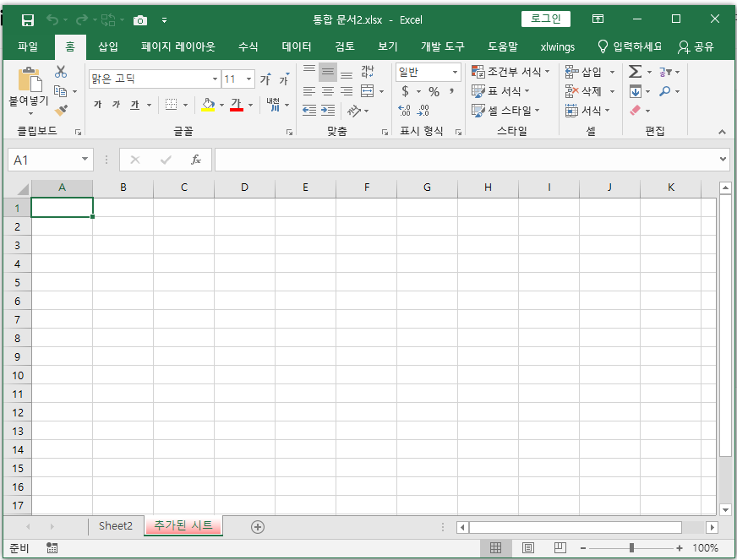
Task: Click the paste clipboard icon
Action: [29, 79]
